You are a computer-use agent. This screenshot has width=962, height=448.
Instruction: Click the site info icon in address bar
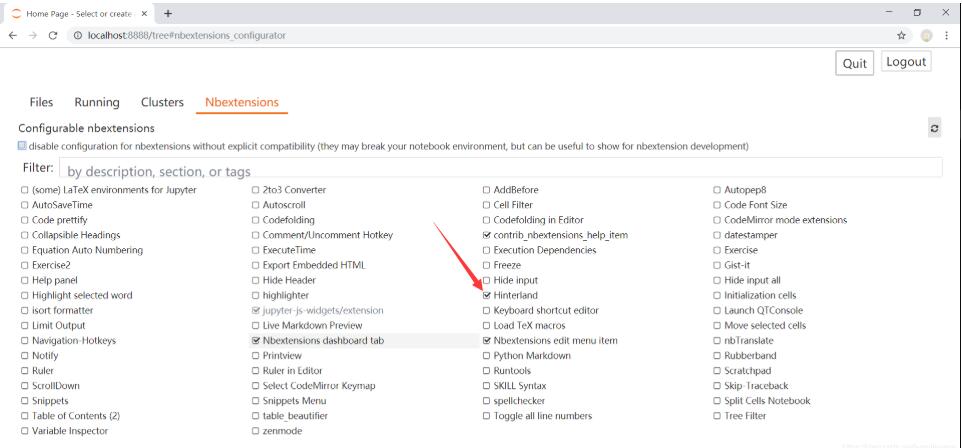[x=76, y=35]
